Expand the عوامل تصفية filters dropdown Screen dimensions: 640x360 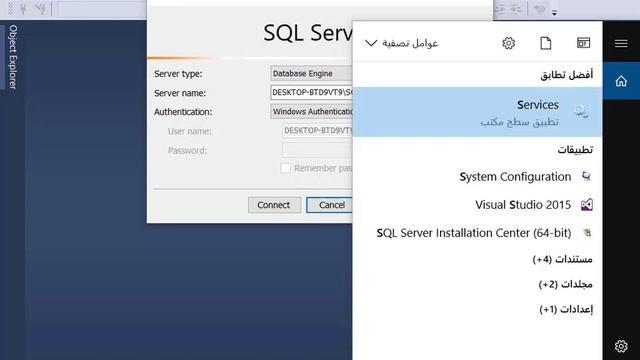click(x=401, y=43)
